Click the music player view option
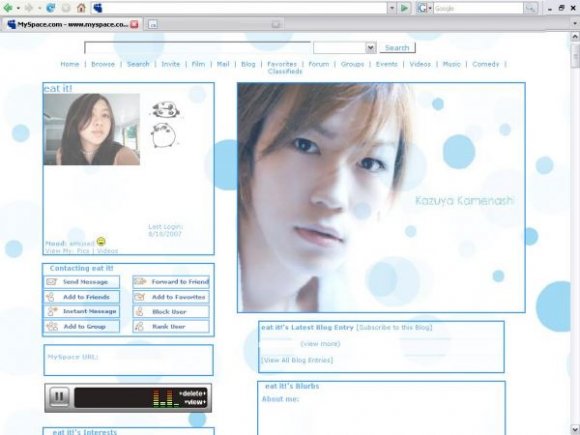This screenshot has width=580, height=435. click(x=195, y=402)
